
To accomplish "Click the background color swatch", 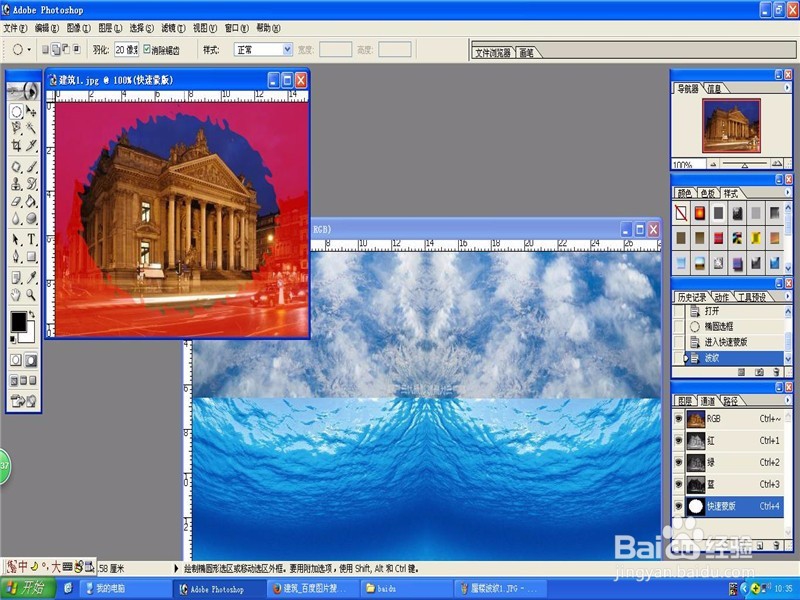I will point(28,335).
